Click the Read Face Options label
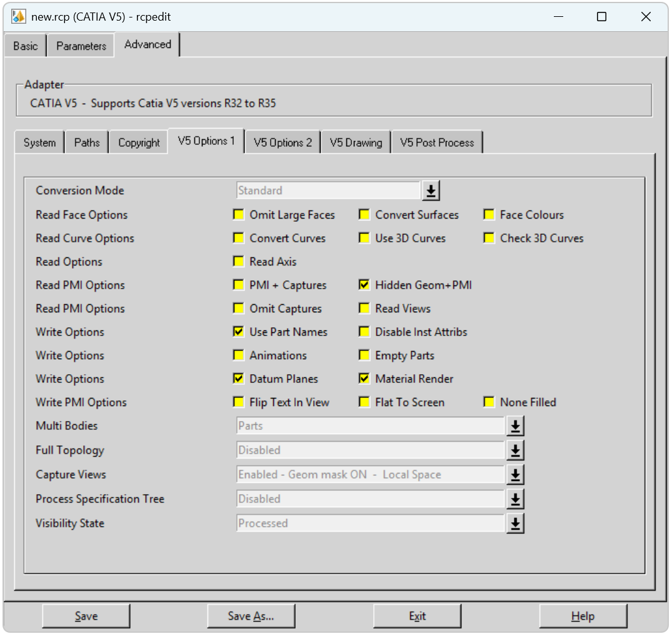 coord(81,215)
